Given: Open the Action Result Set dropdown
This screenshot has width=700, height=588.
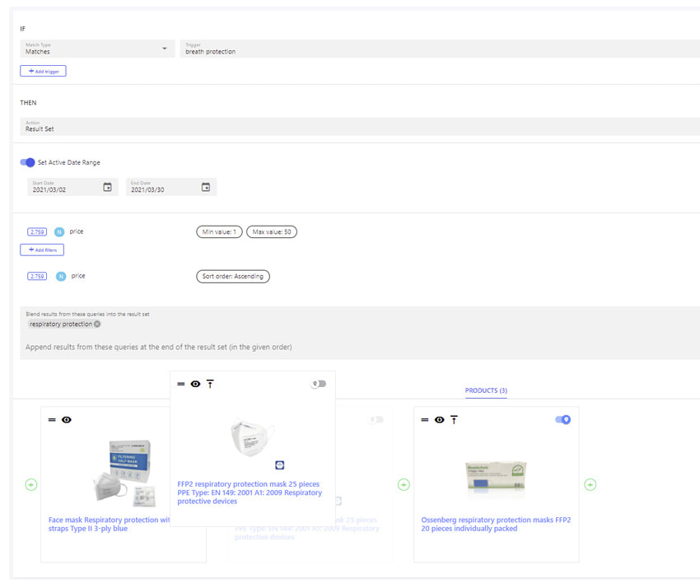Looking at the screenshot, I should click(x=359, y=126).
